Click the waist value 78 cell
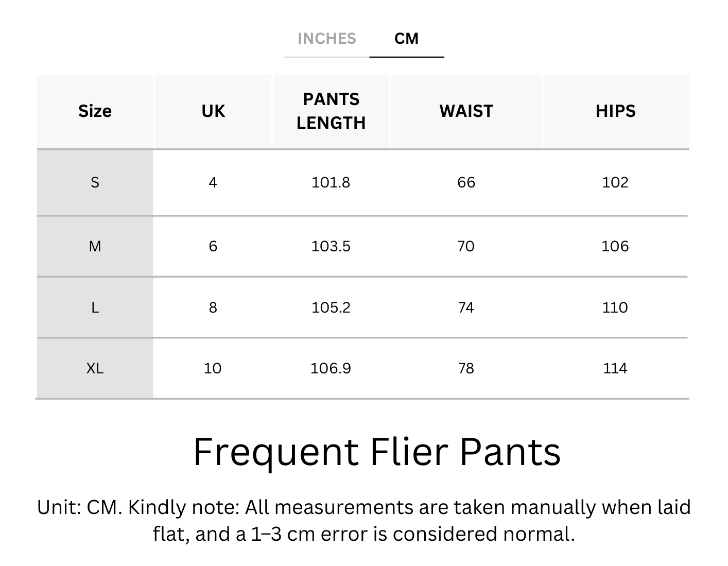The image size is (728, 566). pyautogui.click(x=466, y=368)
